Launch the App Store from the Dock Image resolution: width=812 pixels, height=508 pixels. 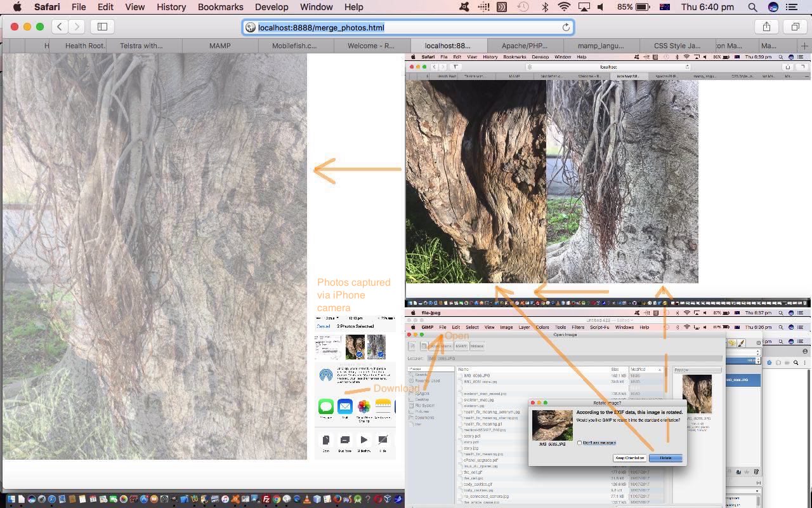click(x=144, y=499)
